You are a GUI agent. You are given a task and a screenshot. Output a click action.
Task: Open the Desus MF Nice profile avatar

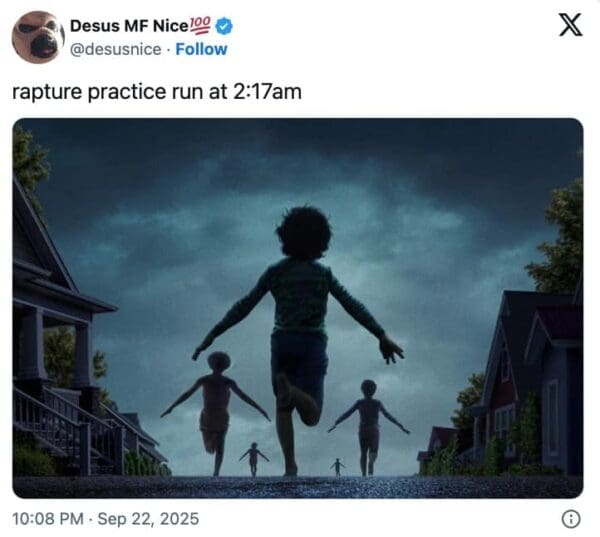pyautogui.click(x=38, y=37)
